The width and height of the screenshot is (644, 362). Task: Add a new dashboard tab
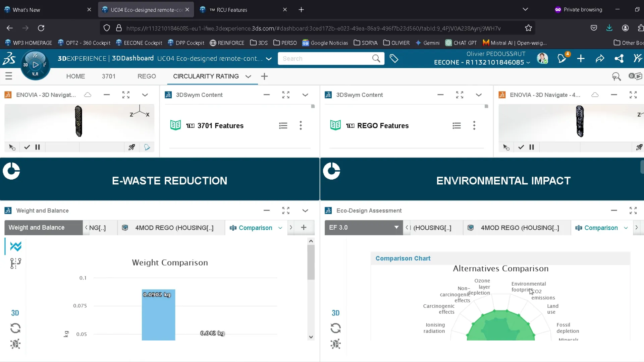pos(264,76)
